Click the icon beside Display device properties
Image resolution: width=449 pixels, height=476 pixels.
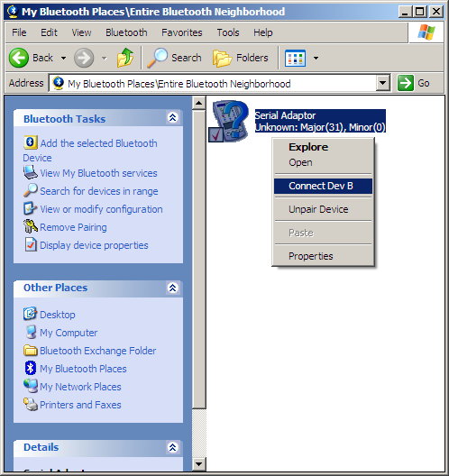pyautogui.click(x=31, y=244)
